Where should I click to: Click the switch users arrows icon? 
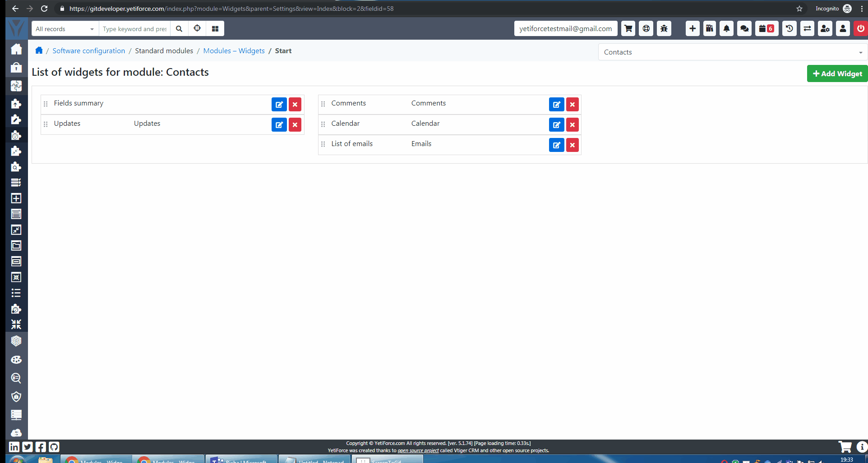tap(807, 29)
